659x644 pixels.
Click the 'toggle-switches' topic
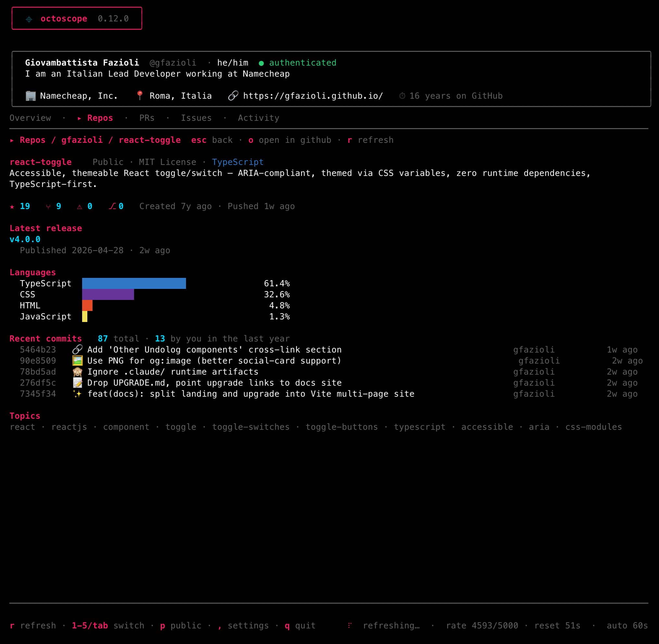pos(251,427)
